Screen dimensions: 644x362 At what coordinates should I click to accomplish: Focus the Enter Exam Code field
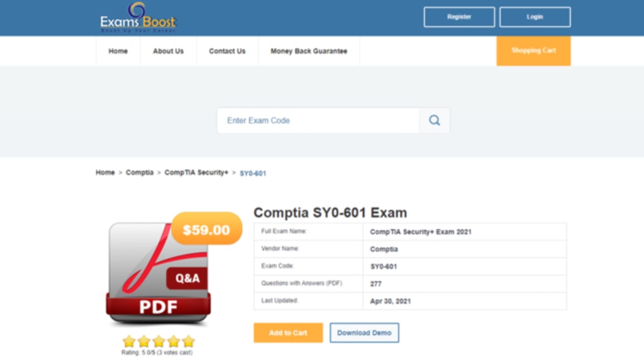(318, 120)
